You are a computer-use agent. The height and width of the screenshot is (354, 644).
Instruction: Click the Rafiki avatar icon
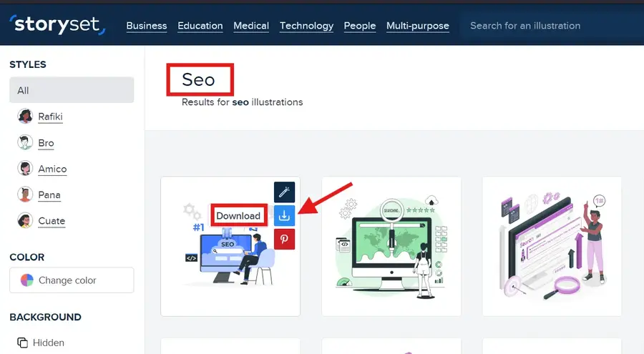click(25, 117)
